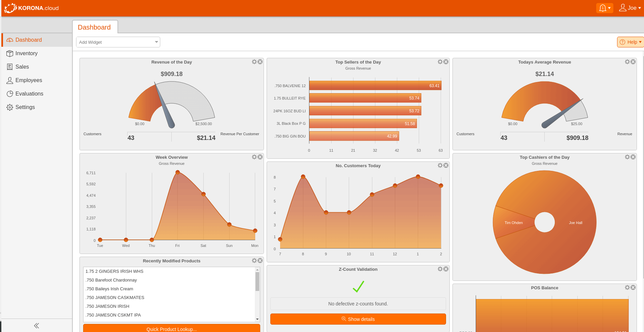Open the Joe user menu

[630, 8]
